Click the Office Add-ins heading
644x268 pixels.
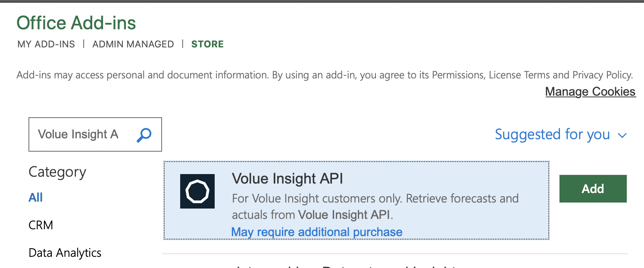coord(76,23)
